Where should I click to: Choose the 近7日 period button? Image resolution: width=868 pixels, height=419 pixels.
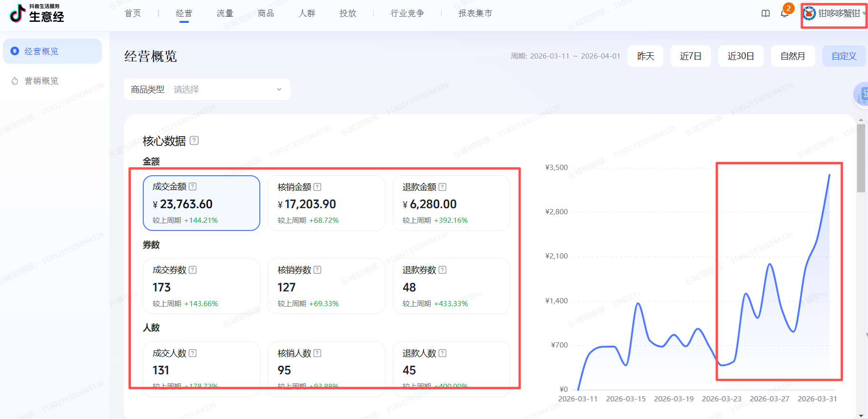coord(690,56)
